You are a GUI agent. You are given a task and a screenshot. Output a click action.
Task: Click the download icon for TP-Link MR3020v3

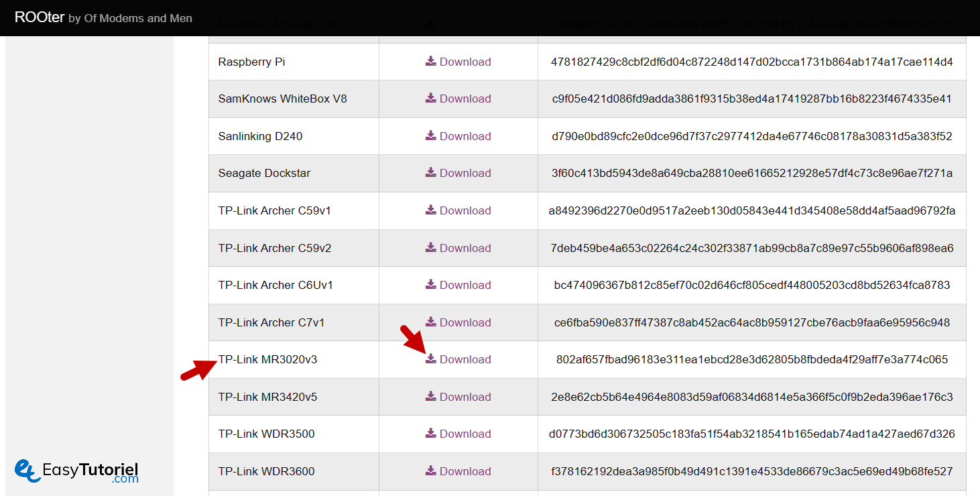(x=431, y=359)
